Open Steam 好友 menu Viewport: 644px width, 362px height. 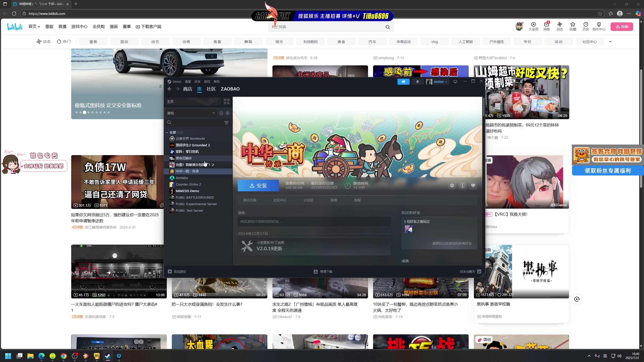point(197,81)
